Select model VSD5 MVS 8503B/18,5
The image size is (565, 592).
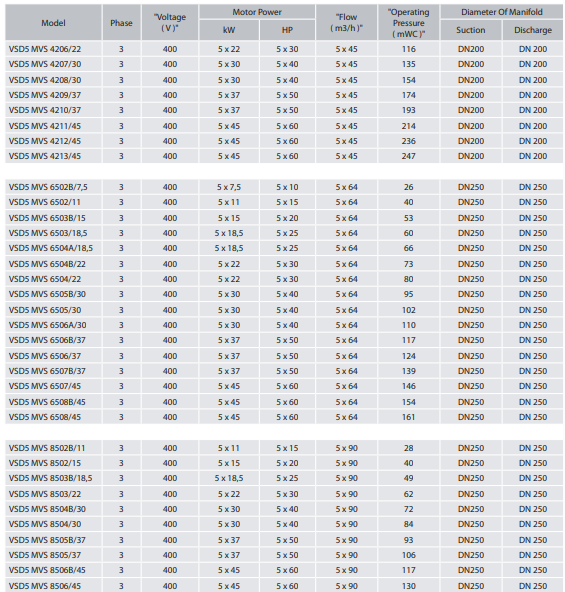50,479
